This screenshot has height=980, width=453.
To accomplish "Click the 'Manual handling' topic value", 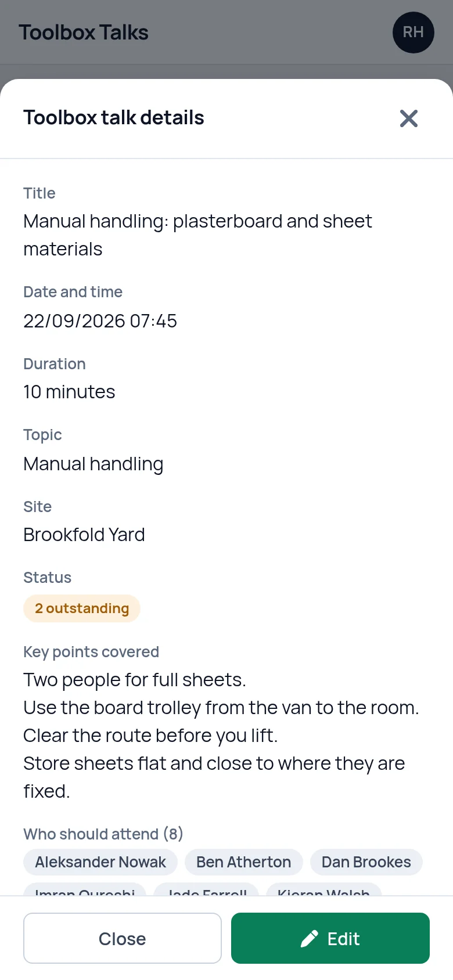I will coord(94,464).
